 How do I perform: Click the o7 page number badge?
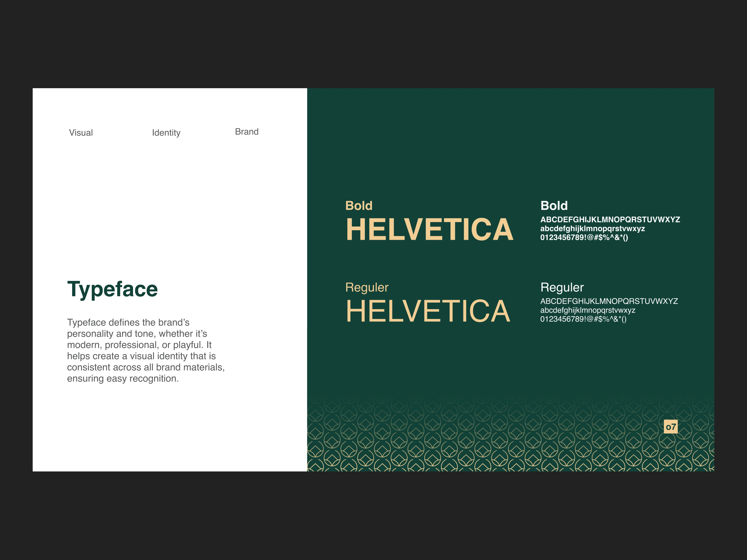(x=670, y=427)
